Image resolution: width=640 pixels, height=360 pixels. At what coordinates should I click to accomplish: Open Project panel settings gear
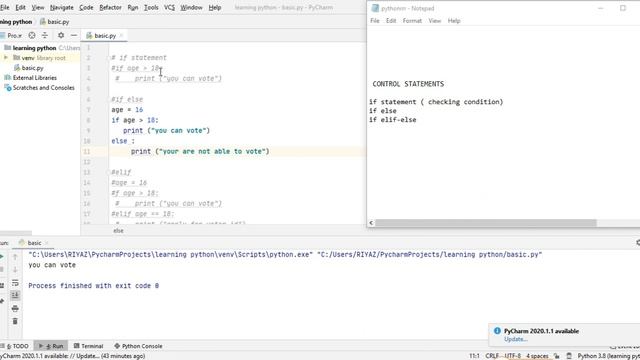click(61, 36)
